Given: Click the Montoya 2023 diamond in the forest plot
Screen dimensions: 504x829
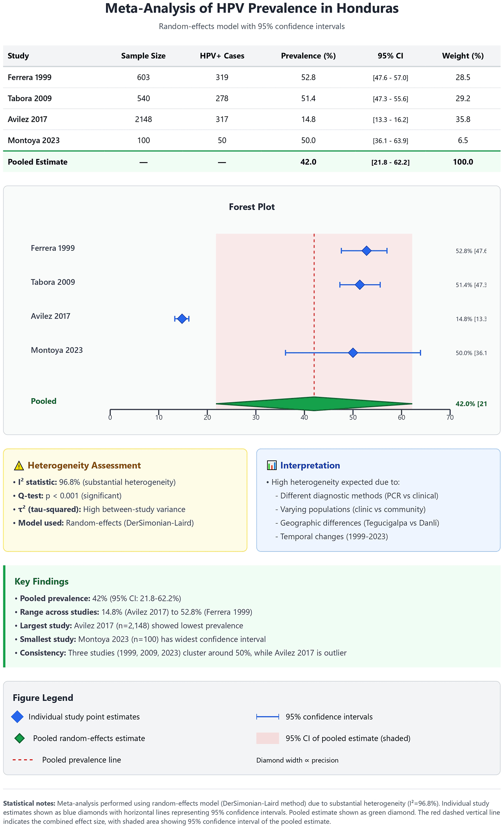Looking at the screenshot, I should [353, 353].
